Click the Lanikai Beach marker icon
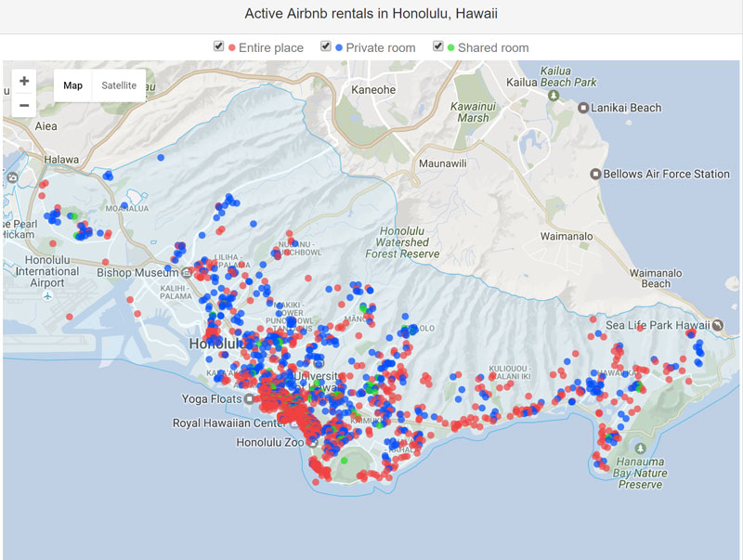 tap(583, 108)
